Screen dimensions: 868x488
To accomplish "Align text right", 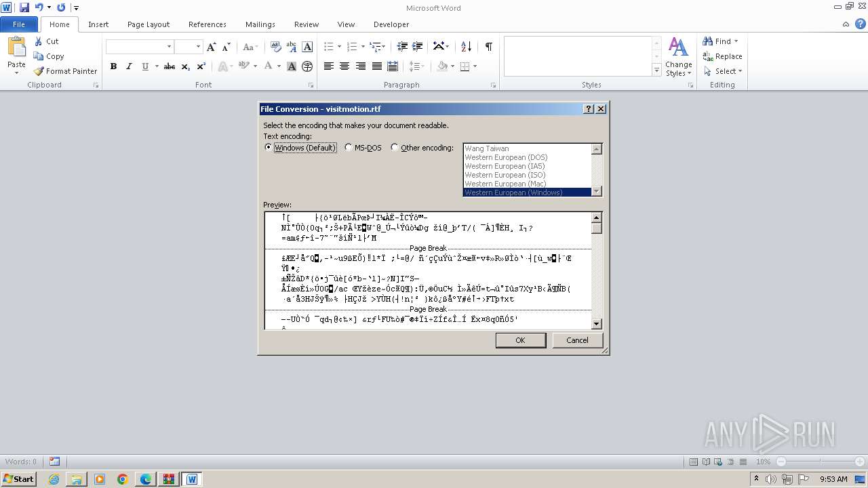I will (361, 66).
